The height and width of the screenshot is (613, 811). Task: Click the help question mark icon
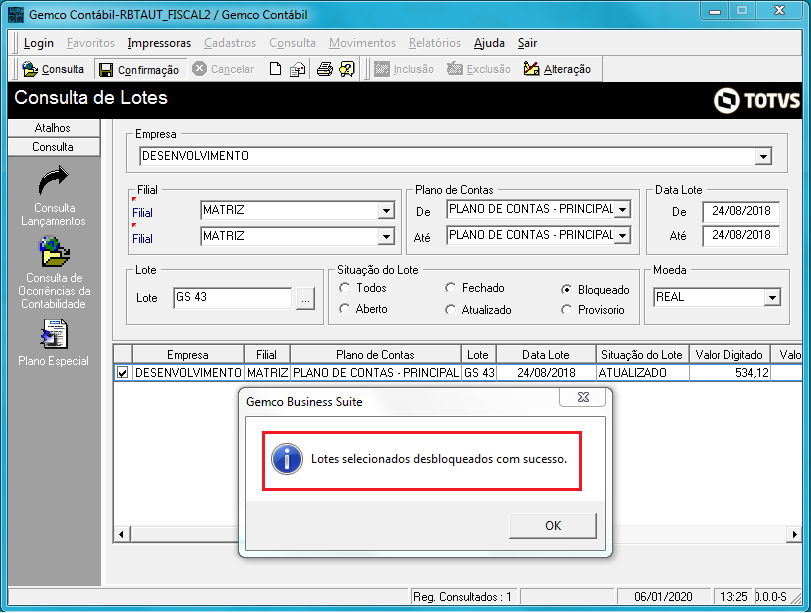(347, 69)
